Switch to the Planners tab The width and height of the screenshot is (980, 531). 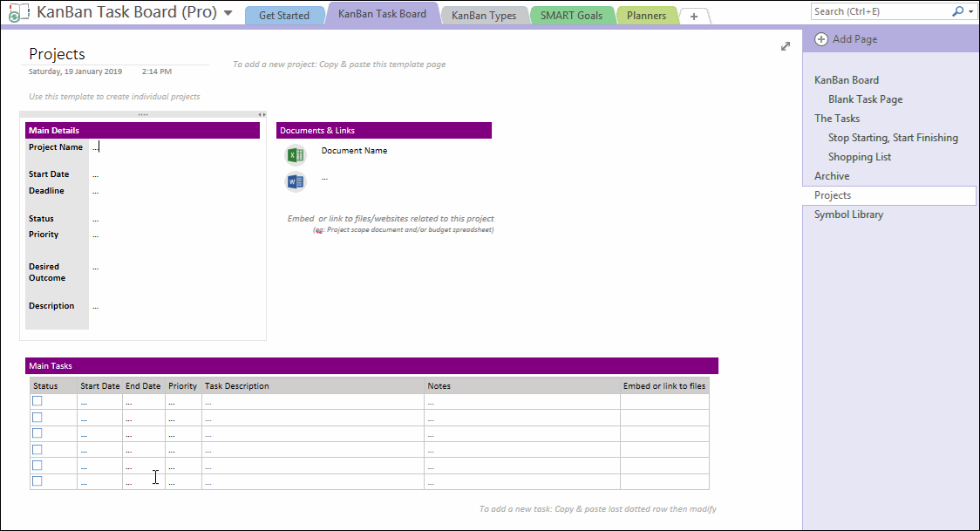[x=646, y=15]
